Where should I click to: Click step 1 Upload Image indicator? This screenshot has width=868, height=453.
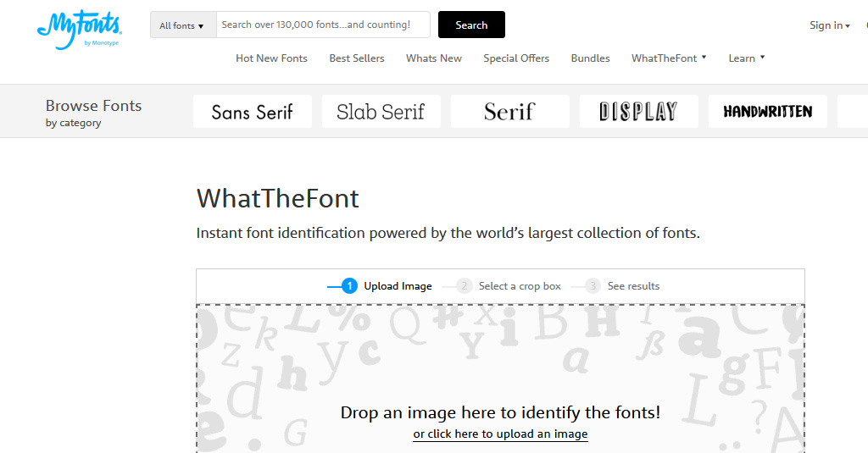[388, 286]
